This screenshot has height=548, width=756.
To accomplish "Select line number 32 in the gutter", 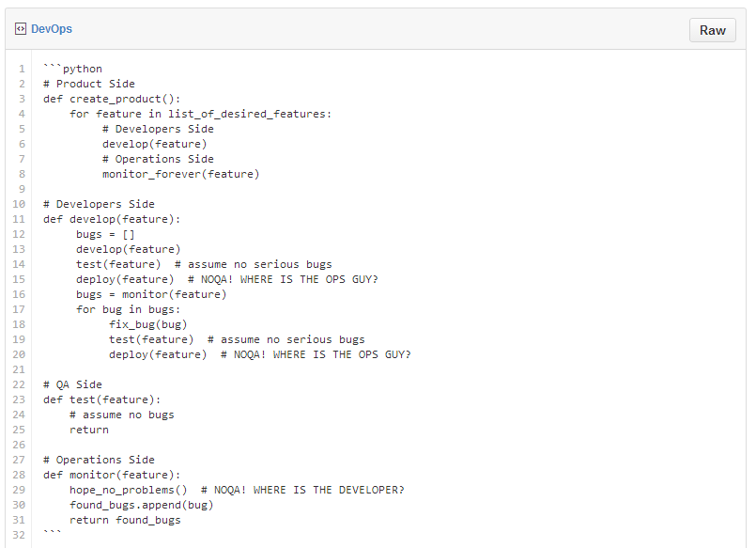I will click(19, 535).
